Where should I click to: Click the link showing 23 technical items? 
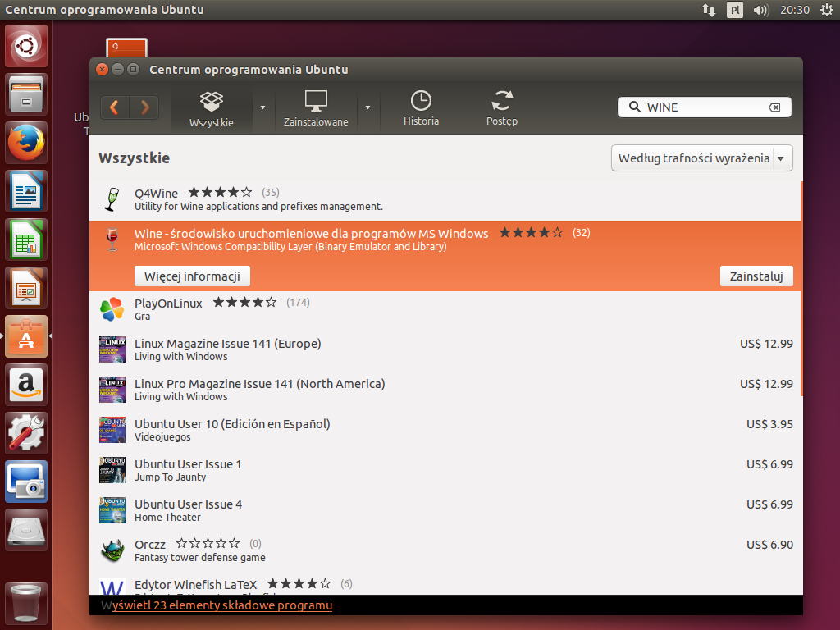pyautogui.click(x=221, y=605)
